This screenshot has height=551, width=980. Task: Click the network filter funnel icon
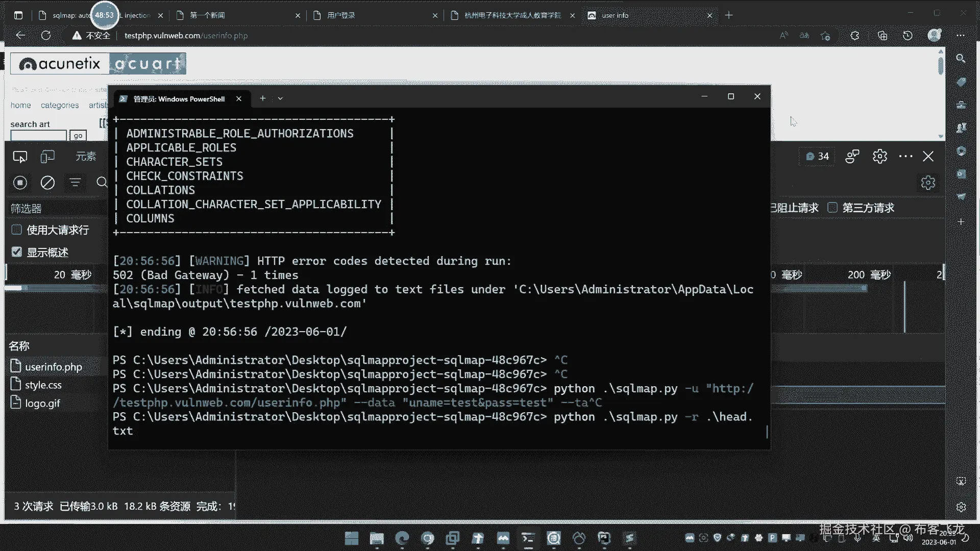pos(75,183)
